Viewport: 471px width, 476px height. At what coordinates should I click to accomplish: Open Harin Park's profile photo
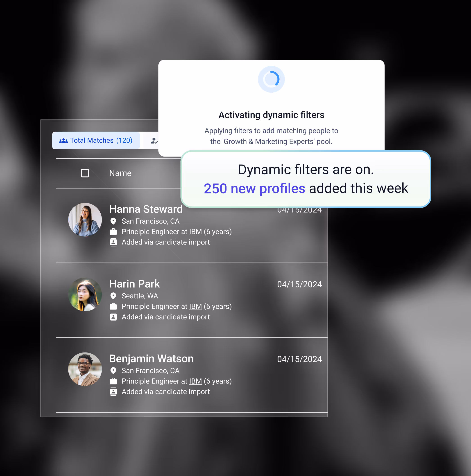click(85, 294)
